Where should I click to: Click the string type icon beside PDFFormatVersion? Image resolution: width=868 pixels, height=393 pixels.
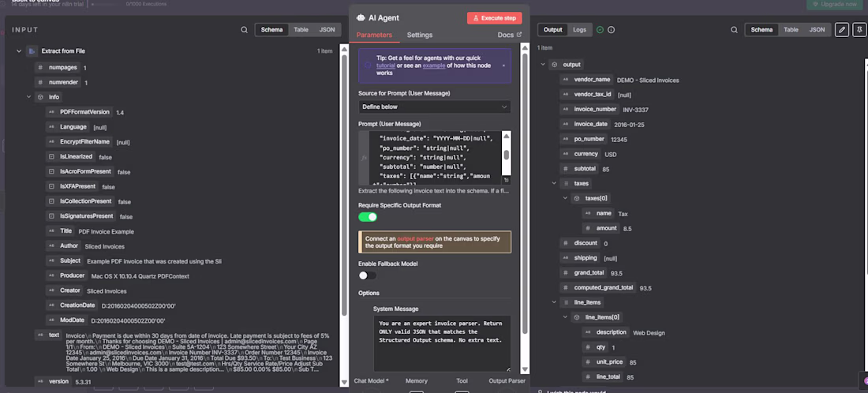51,112
